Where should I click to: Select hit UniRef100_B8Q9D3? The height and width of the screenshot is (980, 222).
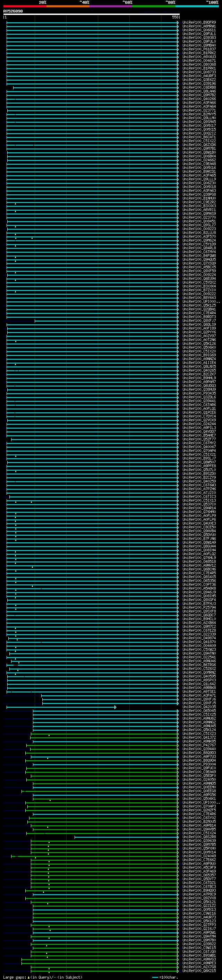tap(199, 753)
